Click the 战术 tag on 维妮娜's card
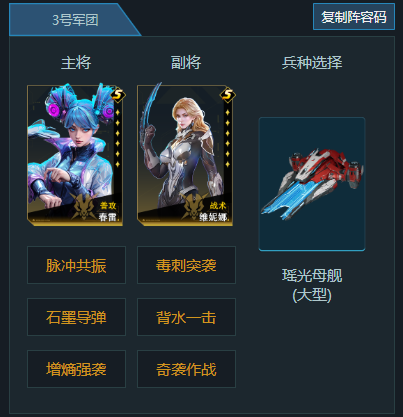The width and height of the screenshot is (403, 417). click(218, 206)
